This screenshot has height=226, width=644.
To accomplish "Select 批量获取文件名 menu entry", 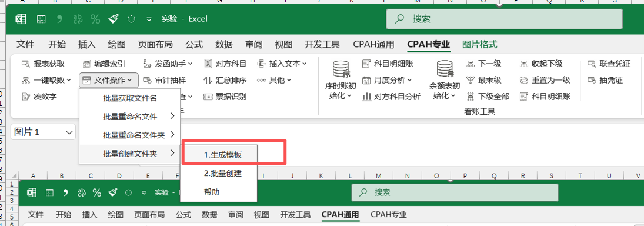I will coord(129,98).
